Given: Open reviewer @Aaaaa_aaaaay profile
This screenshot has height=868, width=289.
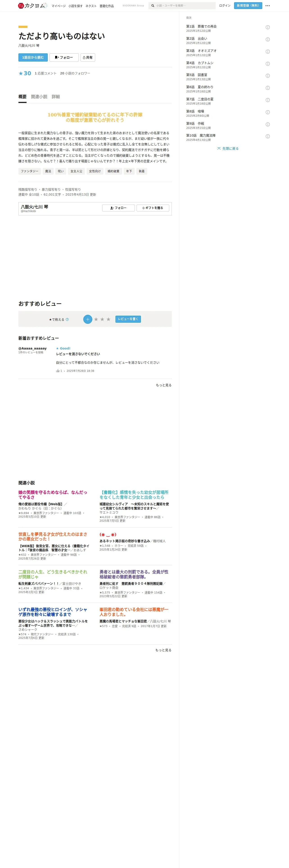Looking at the screenshot, I should (33, 348).
